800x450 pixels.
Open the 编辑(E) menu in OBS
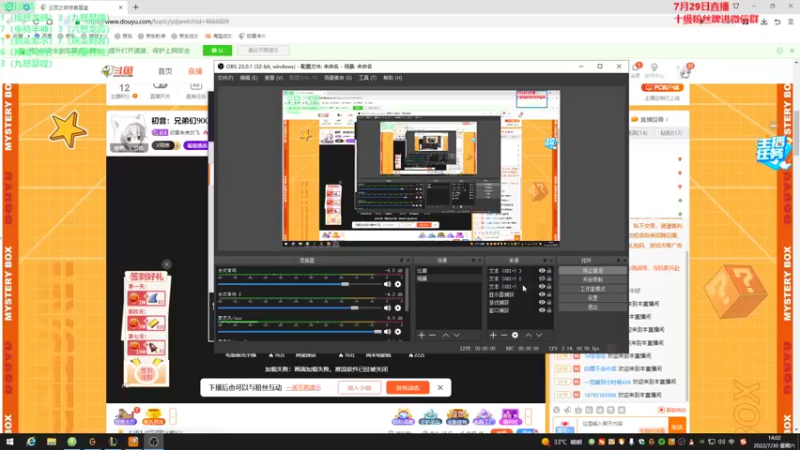click(x=248, y=78)
